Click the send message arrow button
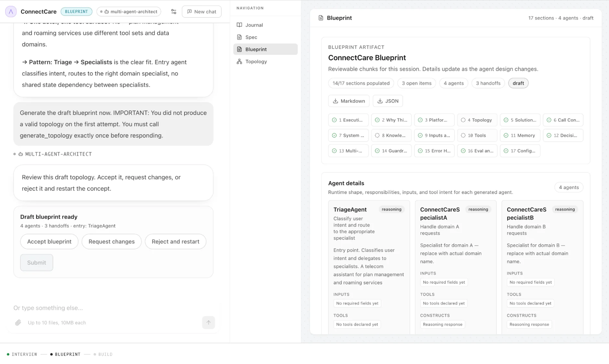This screenshot has width=609, height=364. (x=209, y=323)
